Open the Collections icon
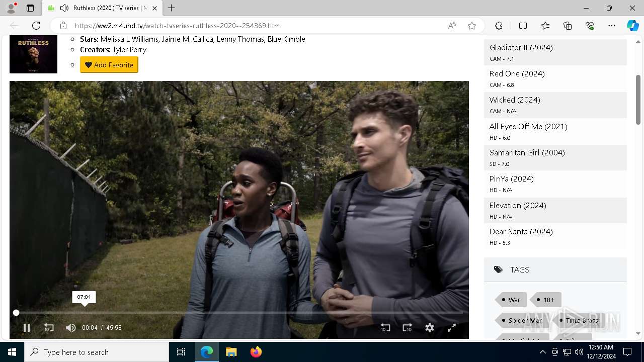Screen dimensions: 644x362 (x=568, y=26)
